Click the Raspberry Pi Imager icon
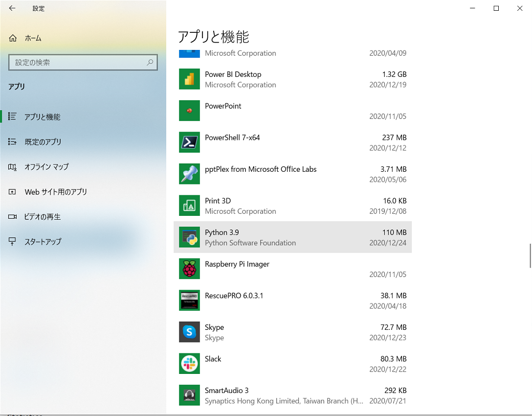The width and height of the screenshot is (532, 416). [189, 269]
